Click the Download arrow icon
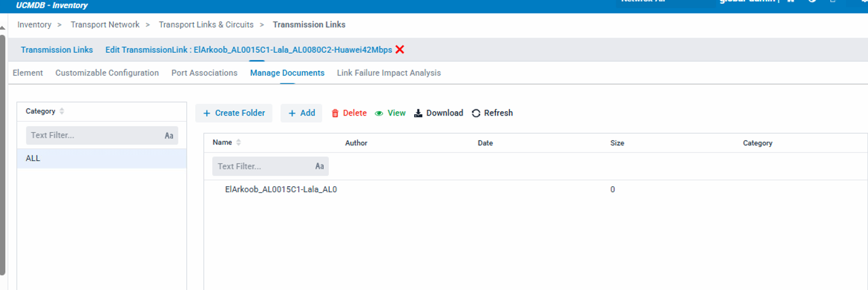 (418, 114)
